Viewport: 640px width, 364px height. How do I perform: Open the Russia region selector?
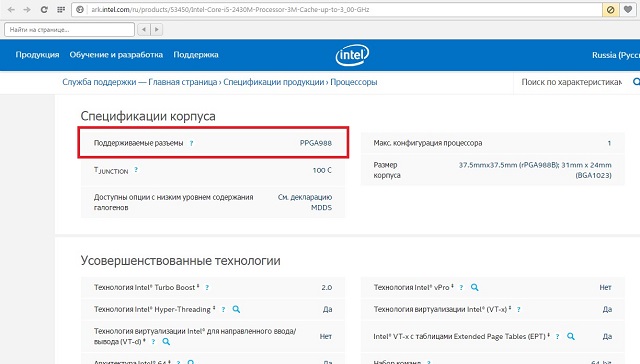point(616,55)
